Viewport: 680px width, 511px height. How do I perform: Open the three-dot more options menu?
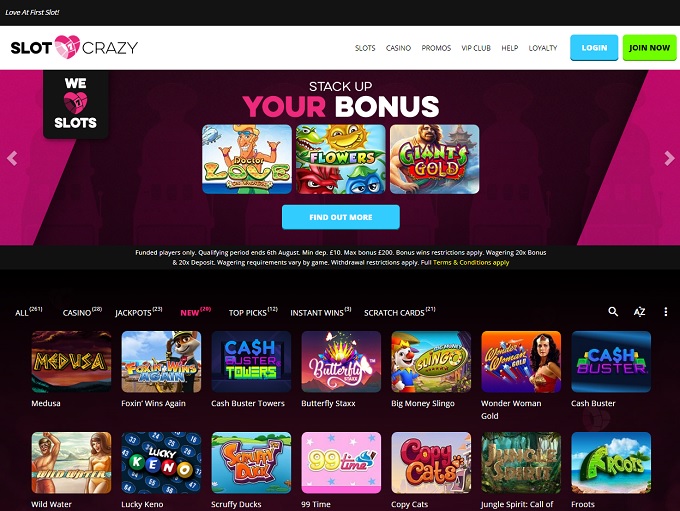(x=666, y=311)
